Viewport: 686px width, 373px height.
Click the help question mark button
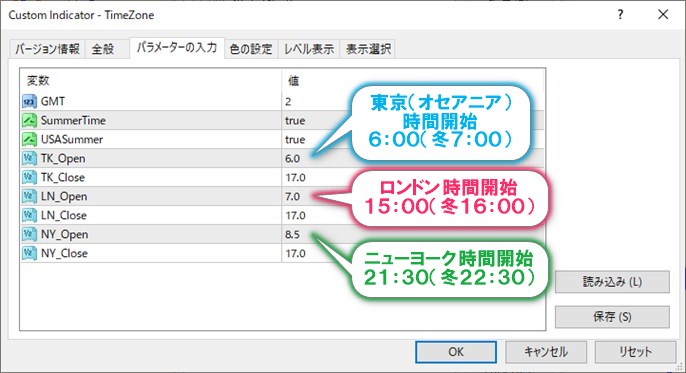(x=620, y=14)
